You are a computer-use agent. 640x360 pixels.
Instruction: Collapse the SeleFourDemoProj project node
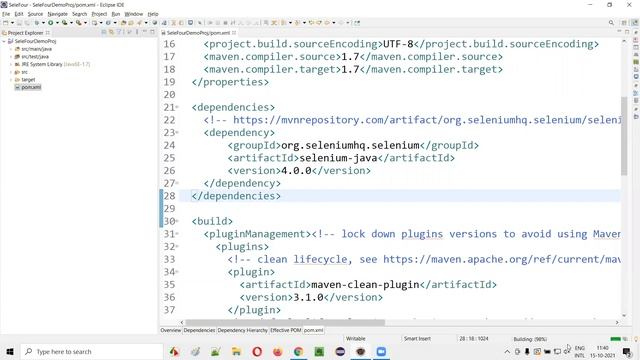pos(4,41)
